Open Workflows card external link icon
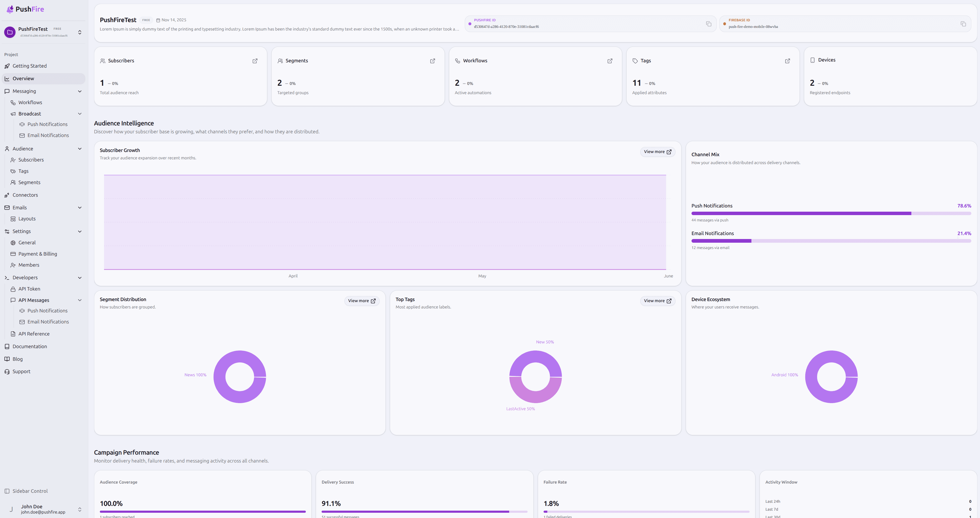The image size is (980, 518). (x=610, y=61)
